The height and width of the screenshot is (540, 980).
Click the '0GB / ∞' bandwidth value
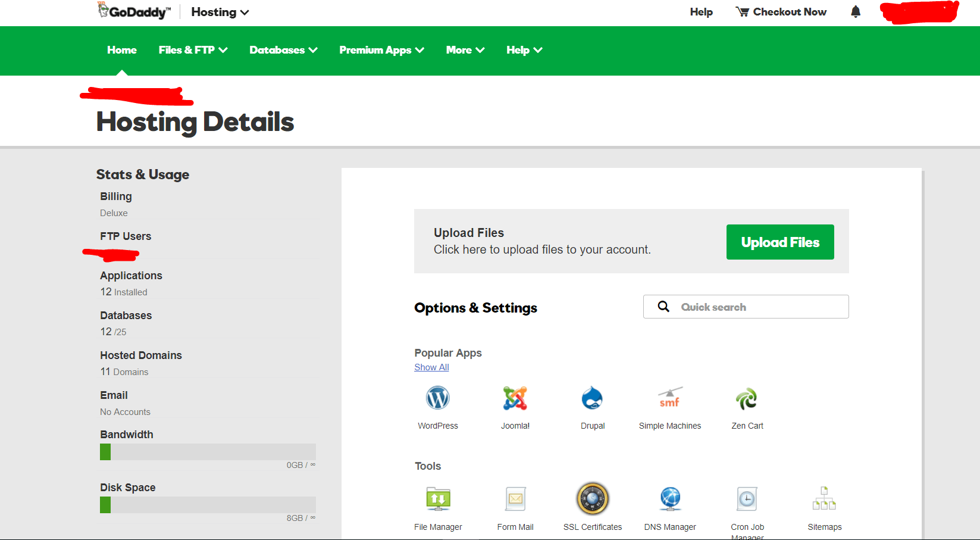tap(301, 465)
